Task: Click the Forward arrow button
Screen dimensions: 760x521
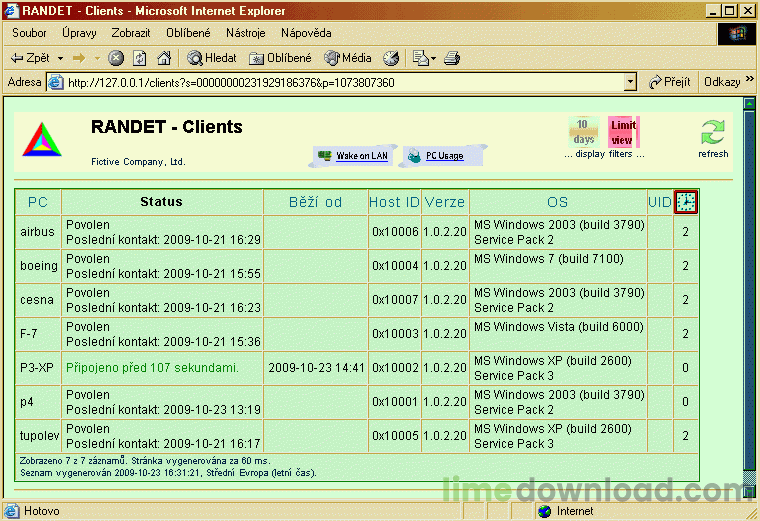Action: (x=79, y=59)
